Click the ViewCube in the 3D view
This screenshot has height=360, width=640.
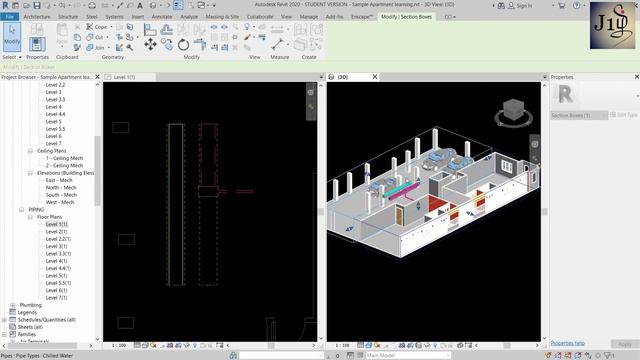[x=513, y=109]
